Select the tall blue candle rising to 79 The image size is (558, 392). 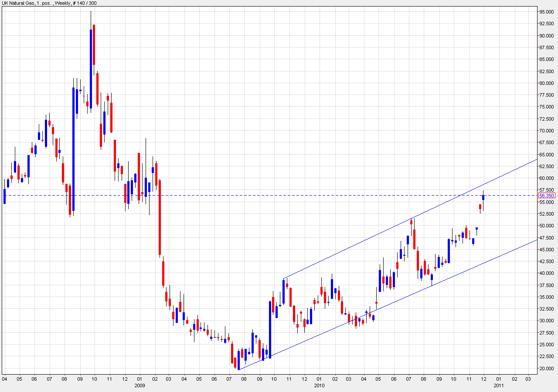click(73, 148)
